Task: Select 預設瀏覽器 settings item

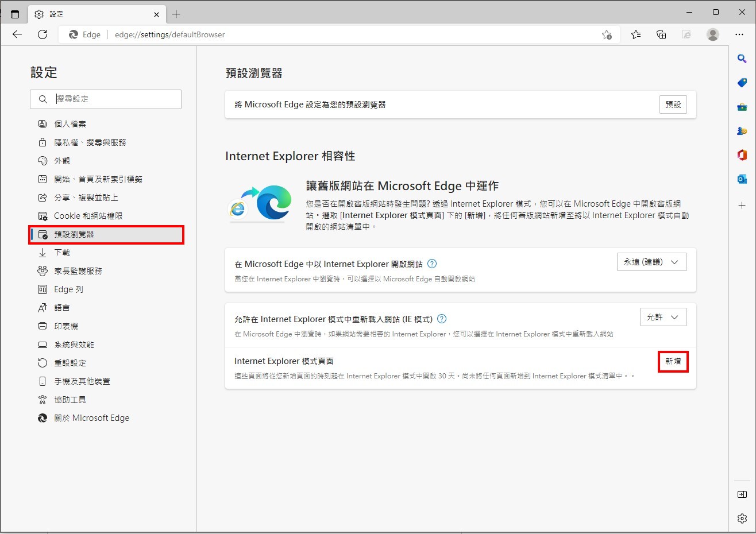Action: tap(106, 234)
